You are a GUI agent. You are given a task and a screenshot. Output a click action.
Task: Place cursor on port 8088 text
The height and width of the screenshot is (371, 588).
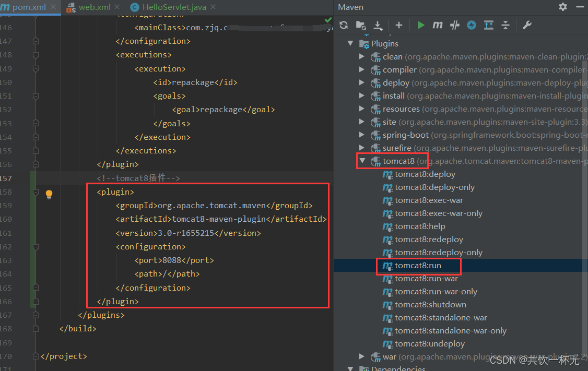(x=172, y=260)
